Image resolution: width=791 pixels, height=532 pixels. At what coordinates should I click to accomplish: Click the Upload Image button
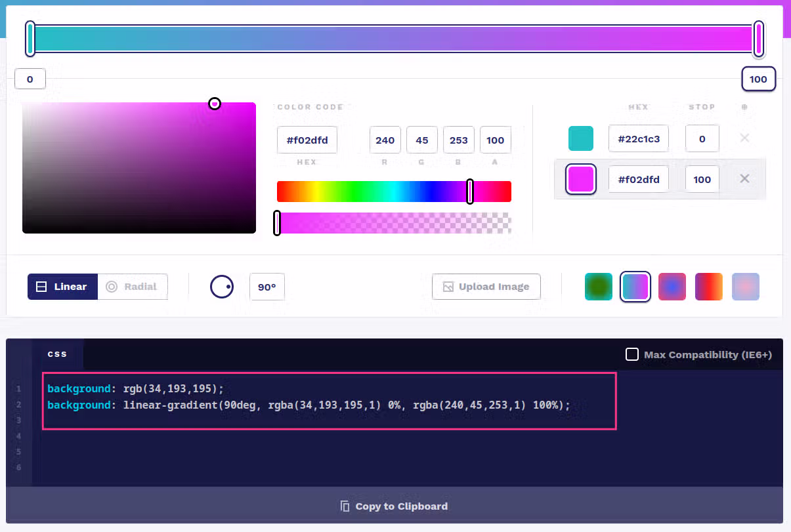tap(486, 287)
